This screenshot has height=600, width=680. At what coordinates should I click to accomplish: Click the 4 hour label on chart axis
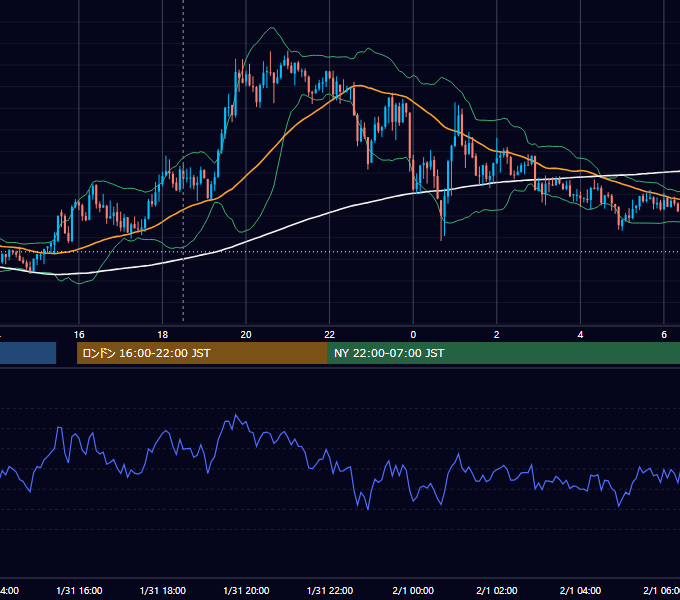(x=580, y=335)
